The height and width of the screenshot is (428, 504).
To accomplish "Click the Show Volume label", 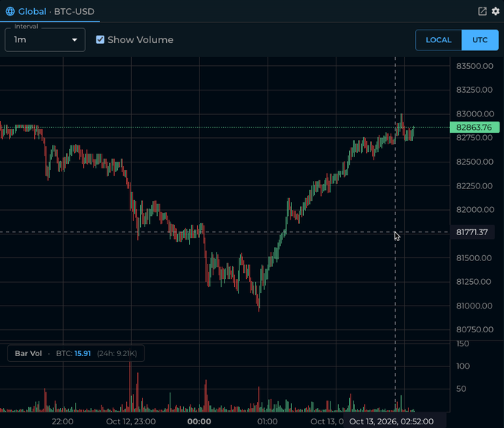I will (141, 40).
